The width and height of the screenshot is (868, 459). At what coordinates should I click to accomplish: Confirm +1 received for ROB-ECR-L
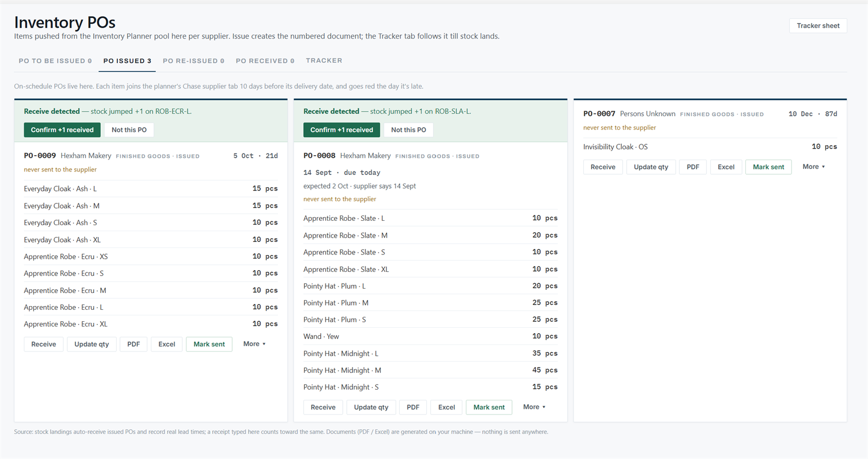[62, 130]
